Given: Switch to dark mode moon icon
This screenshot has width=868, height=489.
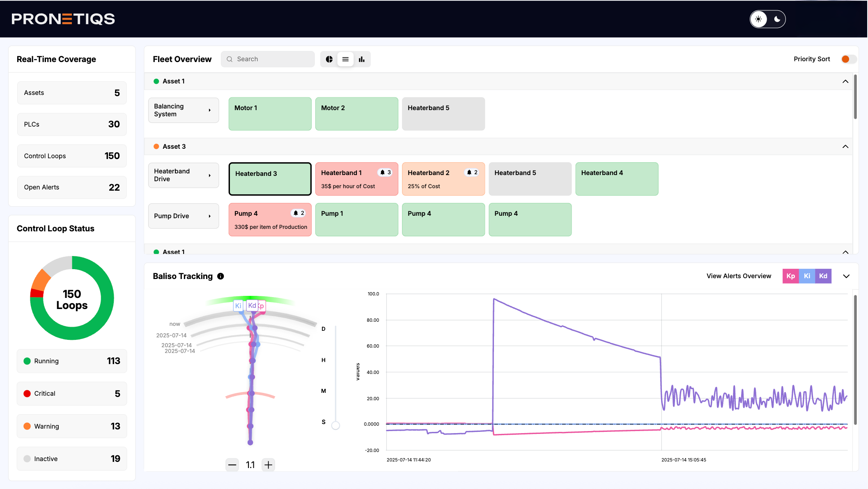Looking at the screenshot, I should pos(777,19).
